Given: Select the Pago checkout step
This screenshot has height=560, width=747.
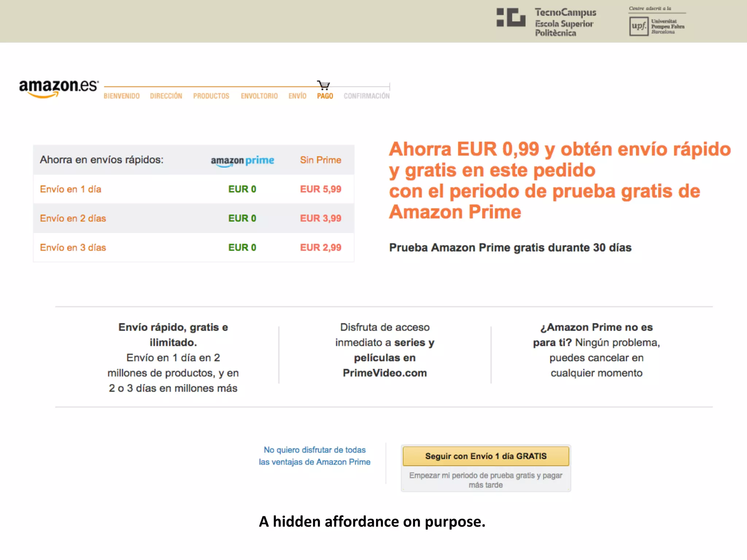Looking at the screenshot, I should [x=325, y=96].
